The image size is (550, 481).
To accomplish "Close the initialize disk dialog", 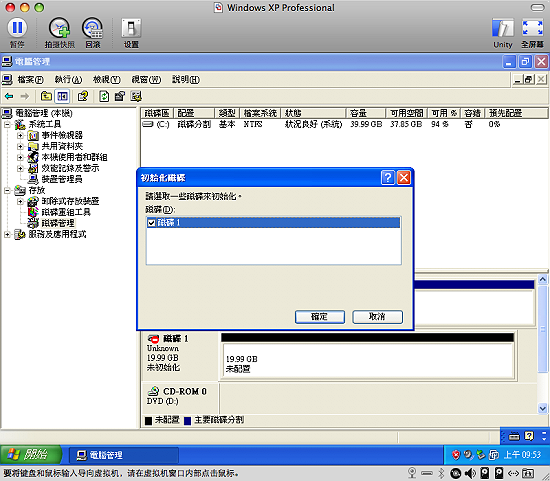I will click(404, 178).
